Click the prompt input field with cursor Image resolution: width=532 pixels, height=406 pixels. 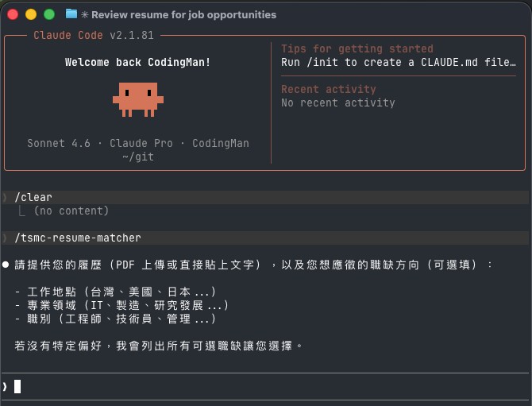pos(264,387)
